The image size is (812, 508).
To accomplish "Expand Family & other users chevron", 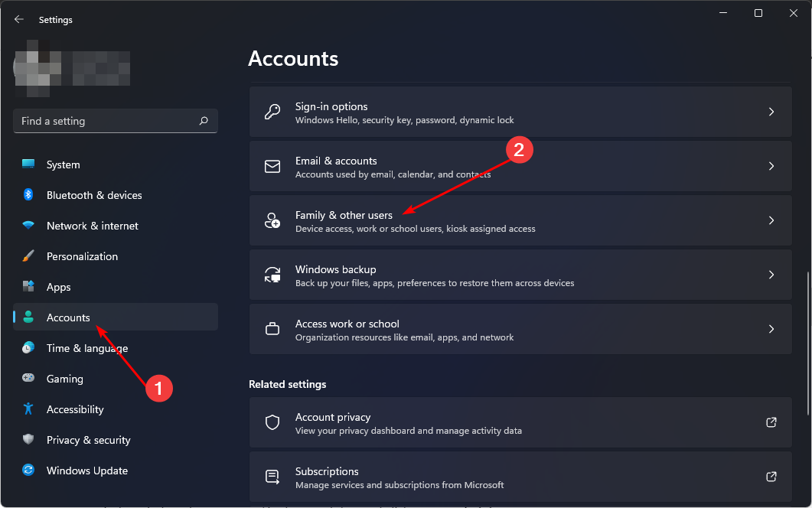I will pos(771,221).
